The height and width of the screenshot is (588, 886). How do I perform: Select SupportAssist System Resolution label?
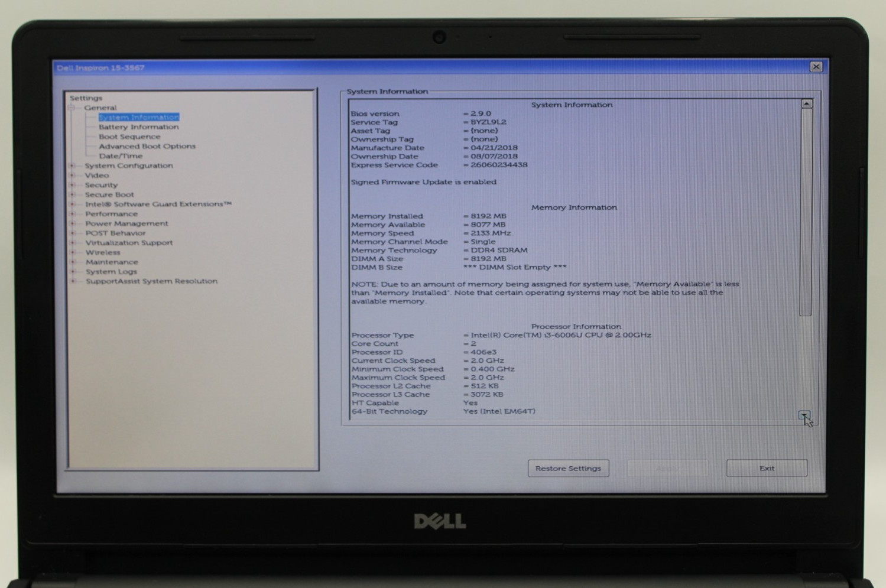tap(151, 281)
